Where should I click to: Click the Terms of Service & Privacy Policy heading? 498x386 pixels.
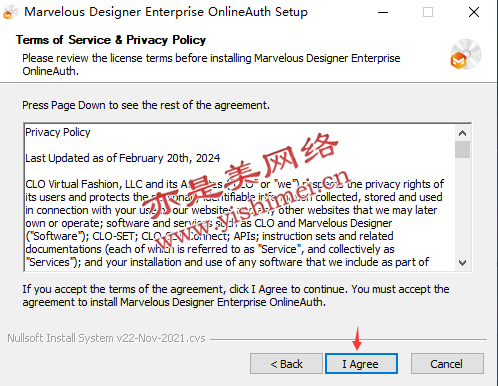(x=111, y=40)
